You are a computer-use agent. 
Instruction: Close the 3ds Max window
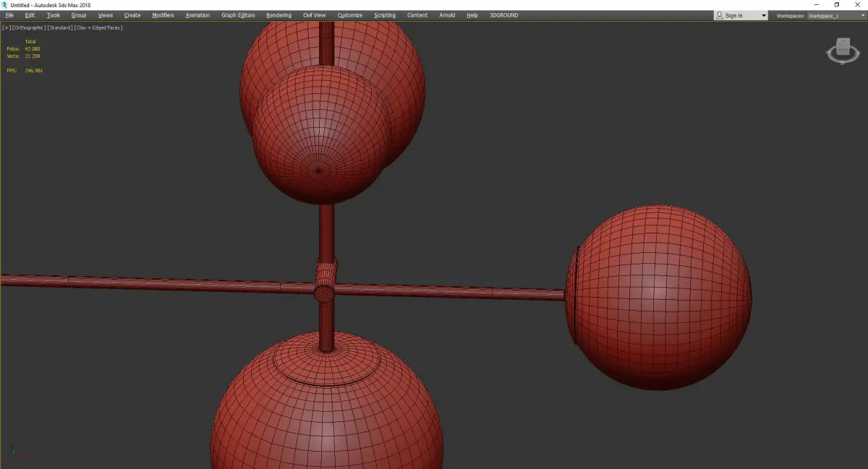[858, 4]
